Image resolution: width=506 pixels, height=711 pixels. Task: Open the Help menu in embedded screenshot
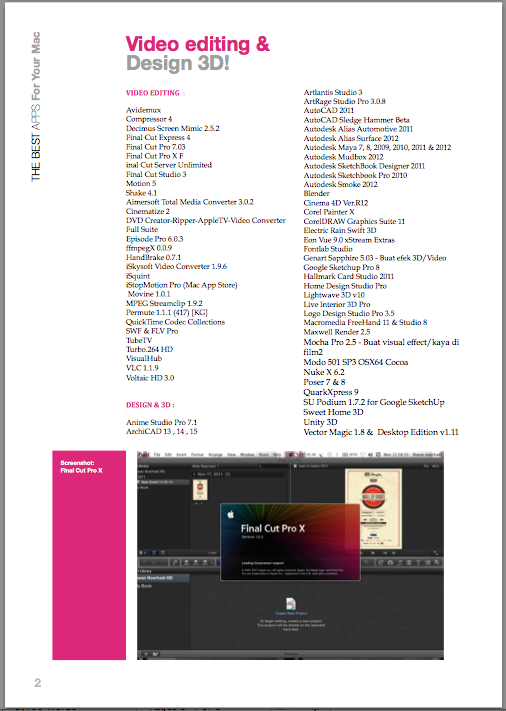[277, 454]
